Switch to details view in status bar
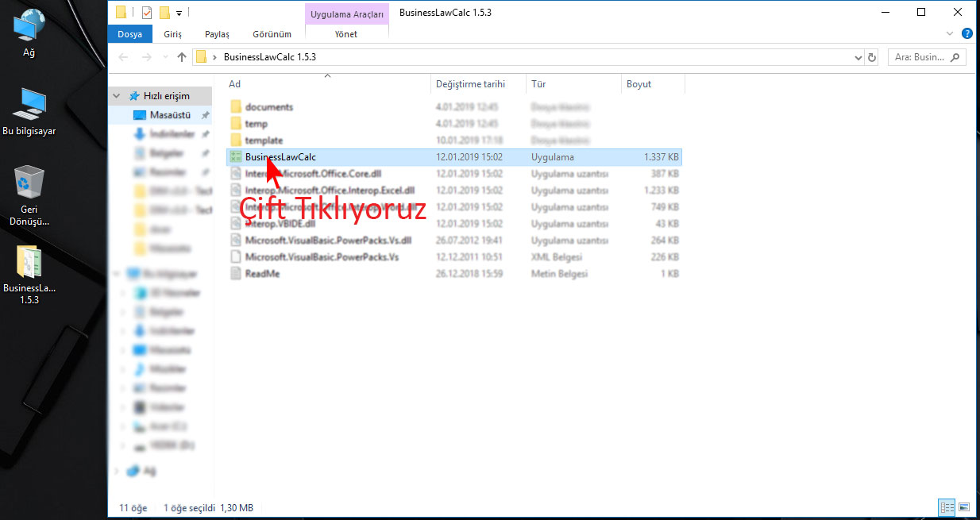The width and height of the screenshot is (980, 520). click(x=947, y=507)
